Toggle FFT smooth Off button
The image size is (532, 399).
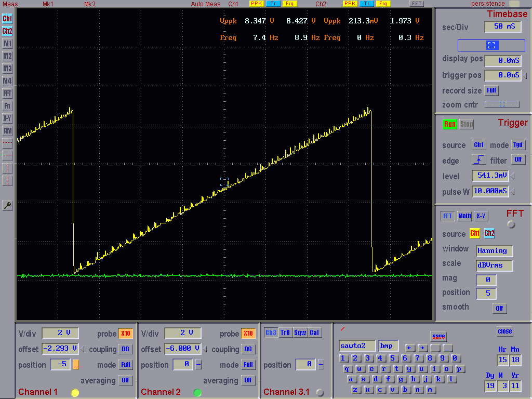coord(499,309)
